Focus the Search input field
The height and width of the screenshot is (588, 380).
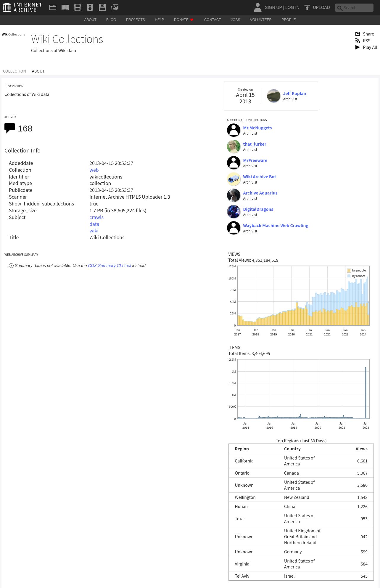(354, 8)
